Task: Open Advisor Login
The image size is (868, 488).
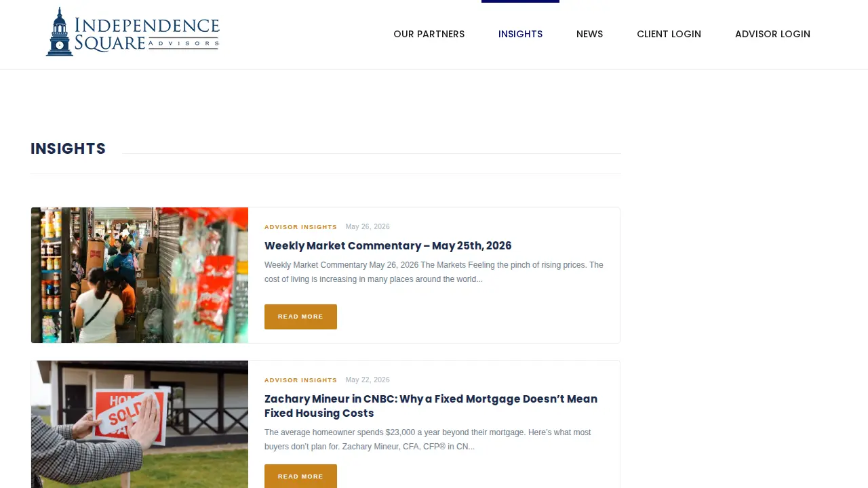Action: point(772,34)
